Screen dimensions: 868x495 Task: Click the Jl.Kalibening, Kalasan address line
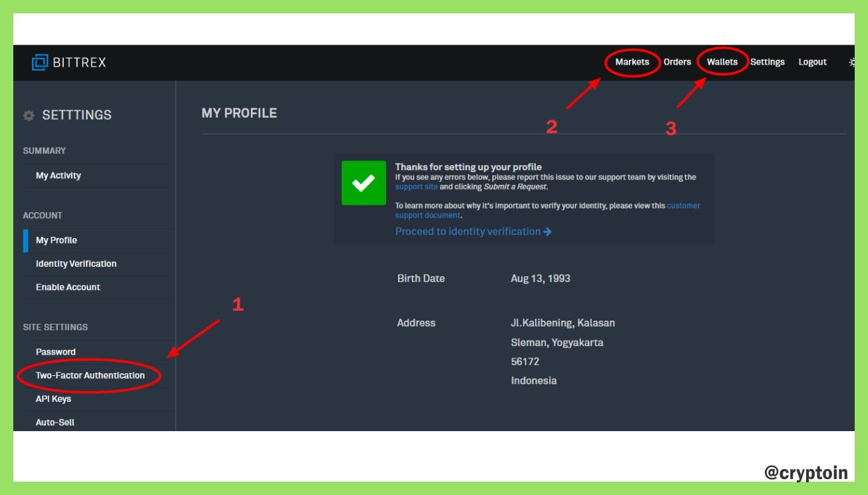563,323
